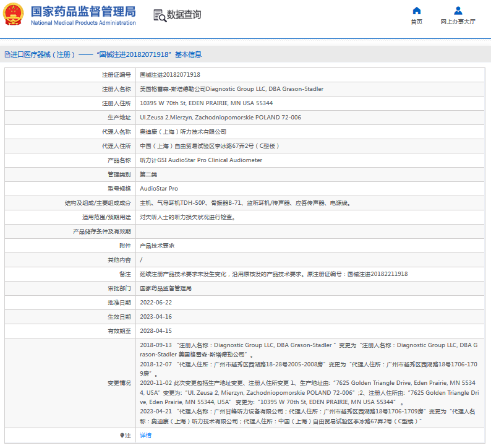Select the slash value in 其他内容 row

[141, 260]
